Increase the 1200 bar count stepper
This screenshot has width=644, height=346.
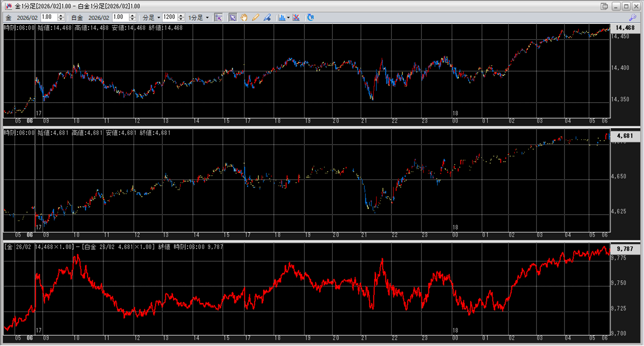click(x=181, y=16)
